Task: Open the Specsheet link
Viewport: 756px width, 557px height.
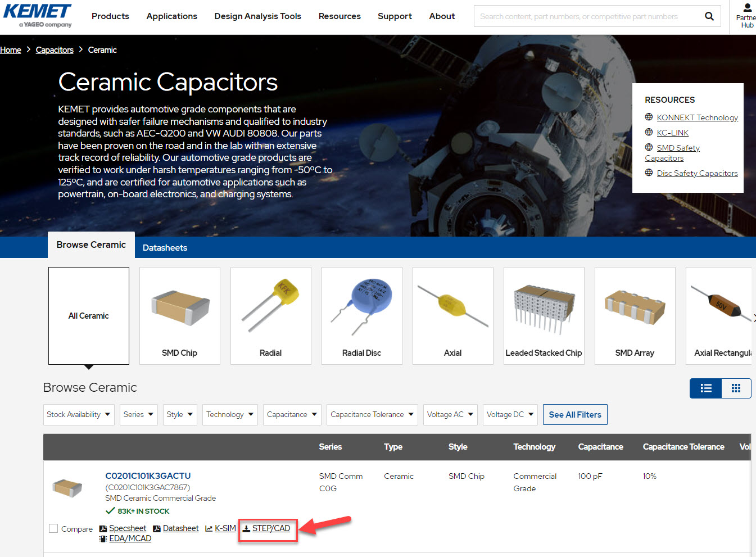Action: (128, 528)
